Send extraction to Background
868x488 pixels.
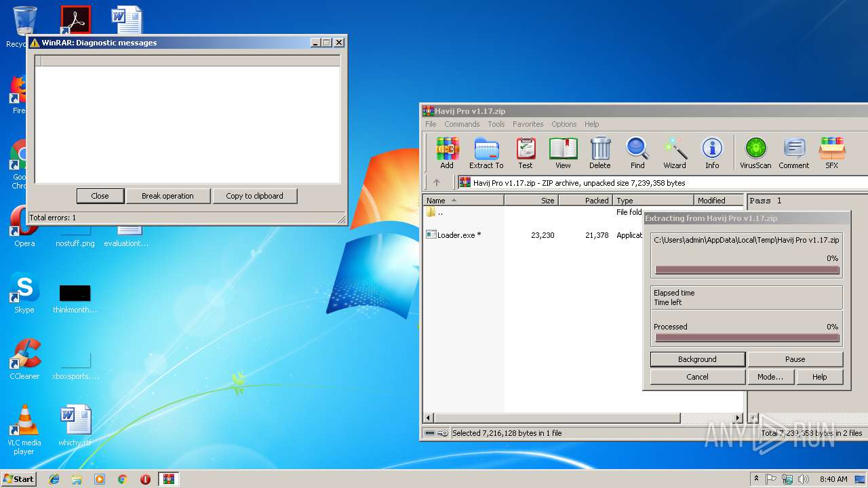click(x=697, y=359)
